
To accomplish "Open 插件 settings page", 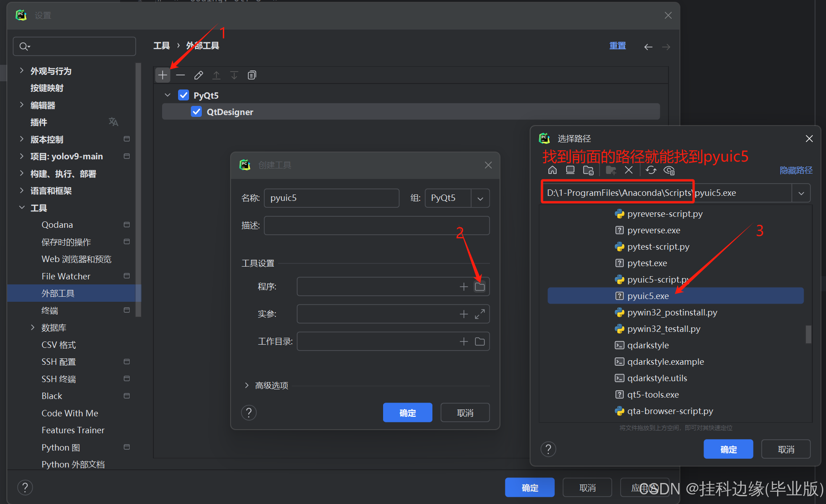I will pyautogui.click(x=39, y=122).
